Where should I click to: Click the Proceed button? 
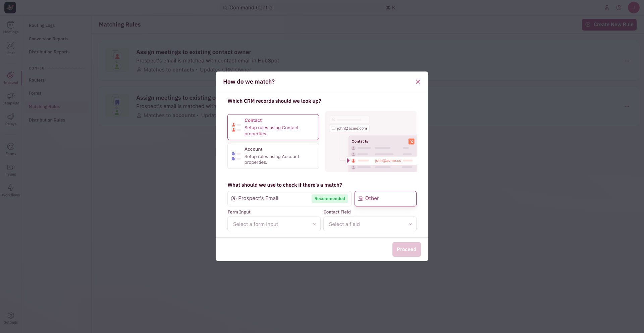pos(407,249)
